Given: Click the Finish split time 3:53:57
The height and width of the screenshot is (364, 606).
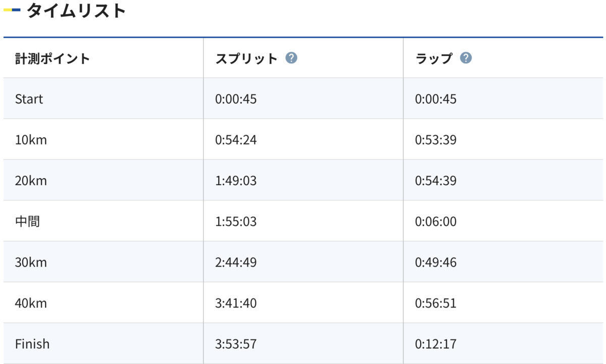Looking at the screenshot, I should (x=236, y=344).
